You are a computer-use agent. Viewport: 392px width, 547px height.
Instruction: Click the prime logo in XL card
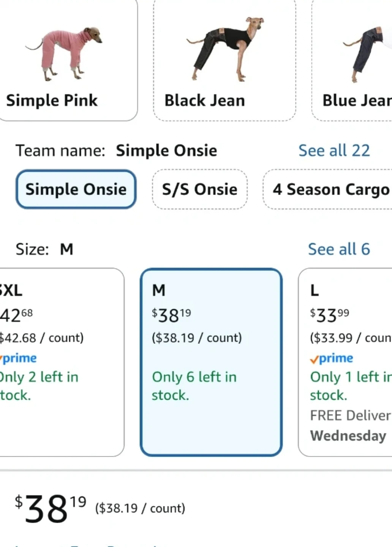pos(19,358)
